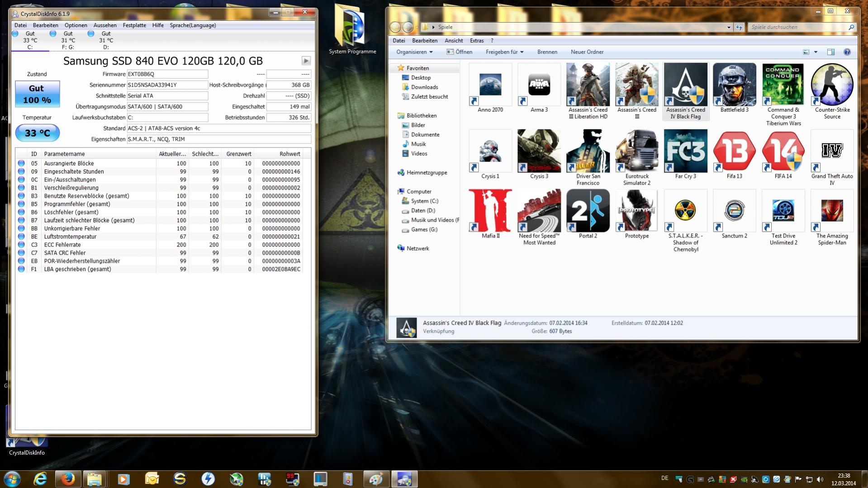The image size is (868, 488).
Task: Open Downloads in the Favoriten sidebar
Action: pos(424,87)
